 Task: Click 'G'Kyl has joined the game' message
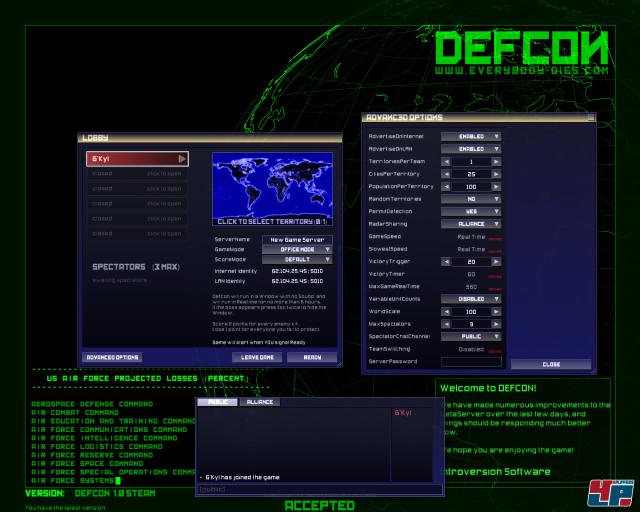pos(242,477)
